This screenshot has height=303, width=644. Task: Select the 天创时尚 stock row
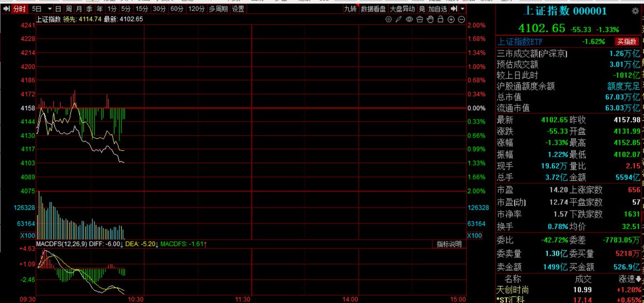click(569, 290)
